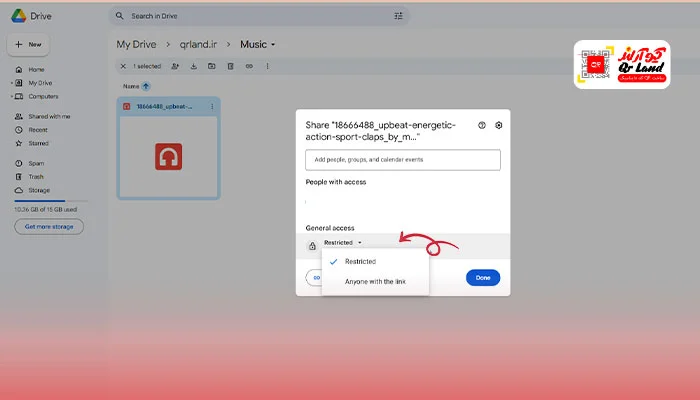Click the Done button
The height and width of the screenshot is (400, 700).
click(483, 278)
